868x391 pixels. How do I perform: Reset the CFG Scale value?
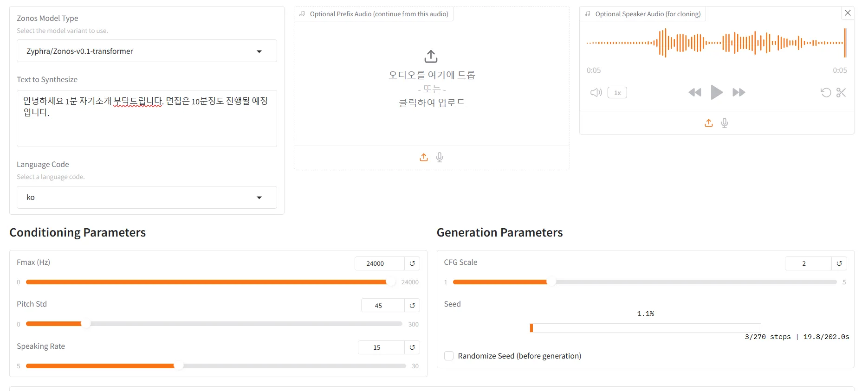(839, 263)
